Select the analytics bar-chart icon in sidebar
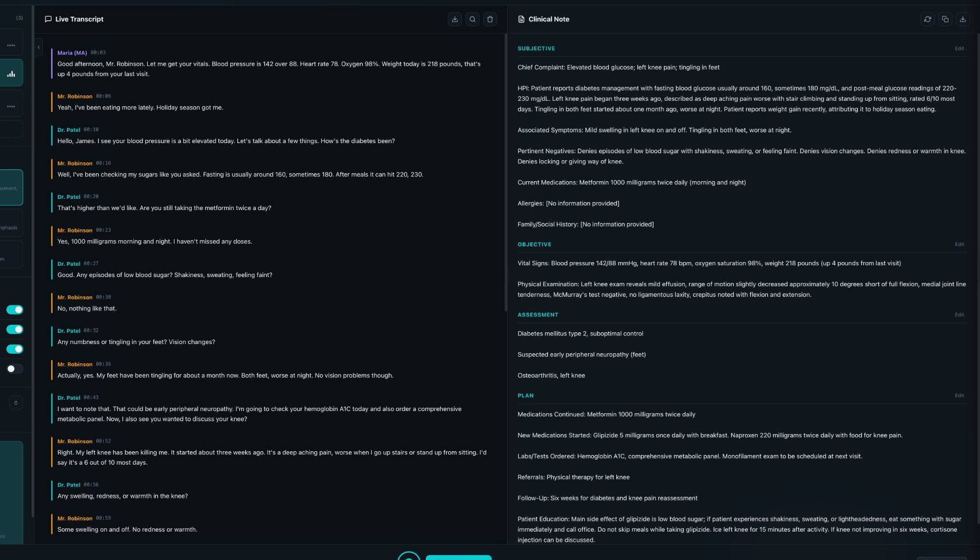Screen dimensions: 980x560 pos(11,73)
